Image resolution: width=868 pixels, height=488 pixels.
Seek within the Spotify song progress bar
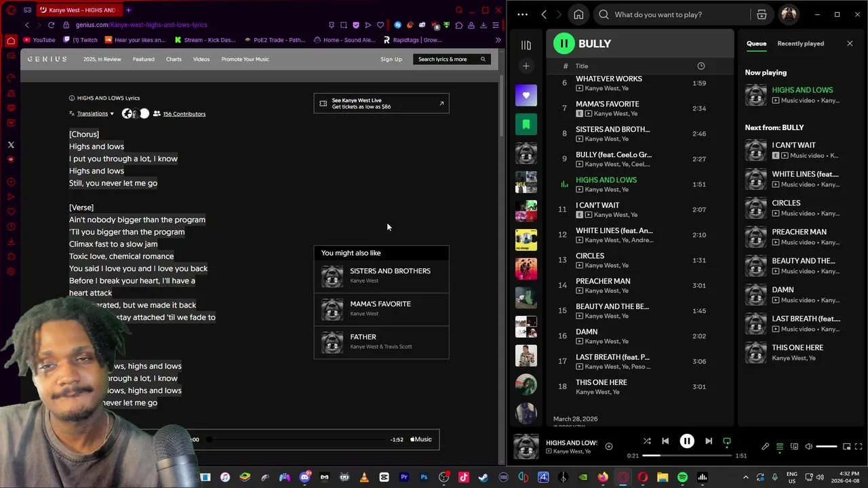click(x=686, y=456)
